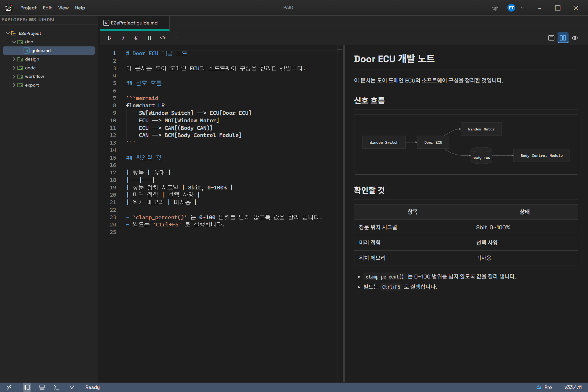
Task: Click the editor minimap scrollbar marker
Action: [x=340, y=50]
